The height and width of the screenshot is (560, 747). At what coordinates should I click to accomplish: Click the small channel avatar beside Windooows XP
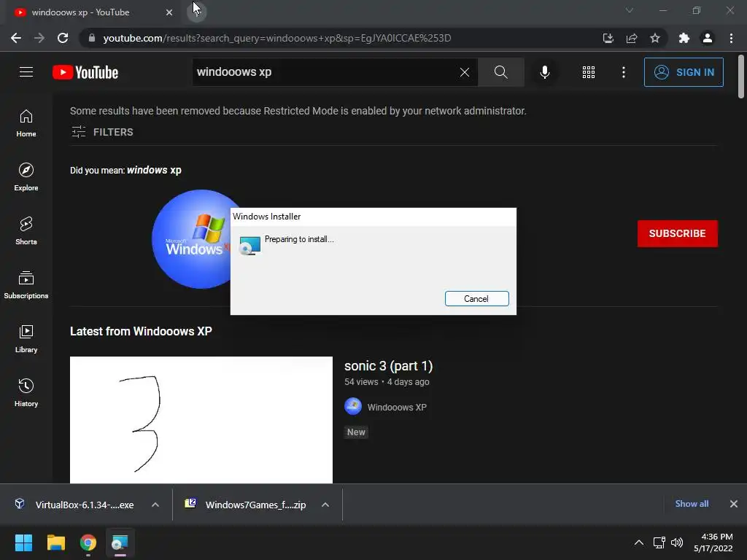click(353, 406)
